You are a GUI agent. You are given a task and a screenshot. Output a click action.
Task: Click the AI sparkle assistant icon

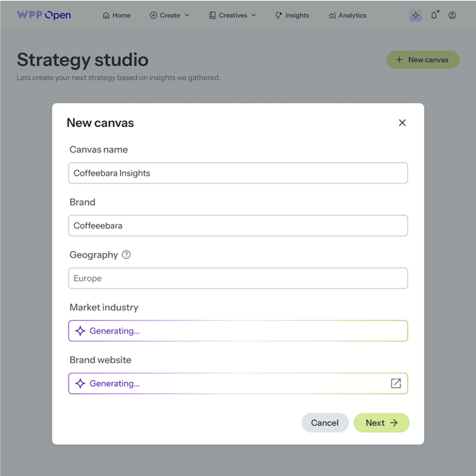pyautogui.click(x=415, y=15)
